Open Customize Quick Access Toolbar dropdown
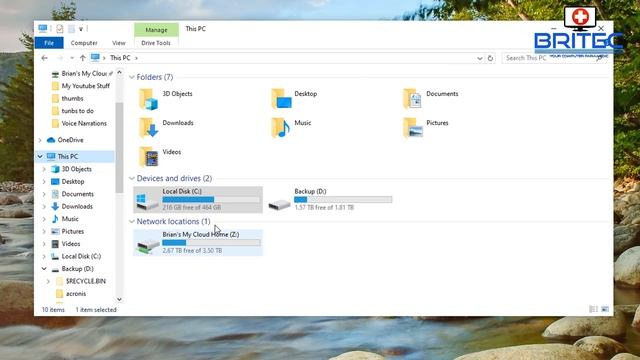This screenshot has height=360, width=640. pyautogui.click(x=81, y=29)
